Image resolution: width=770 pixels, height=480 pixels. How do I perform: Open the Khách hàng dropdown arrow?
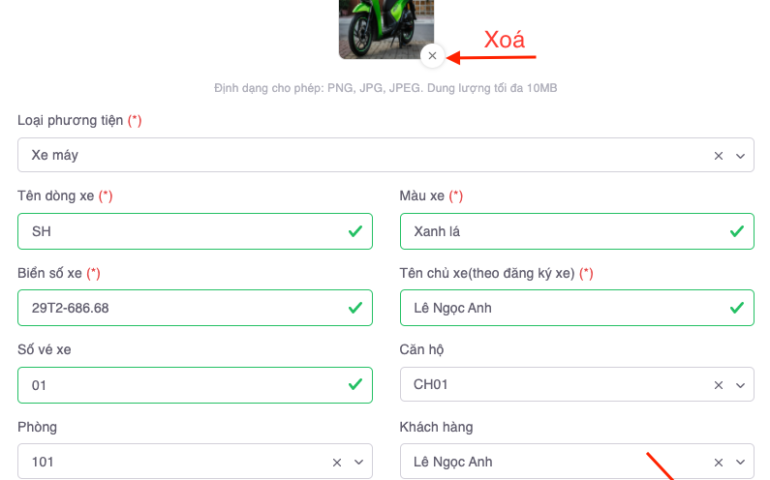coord(741,462)
